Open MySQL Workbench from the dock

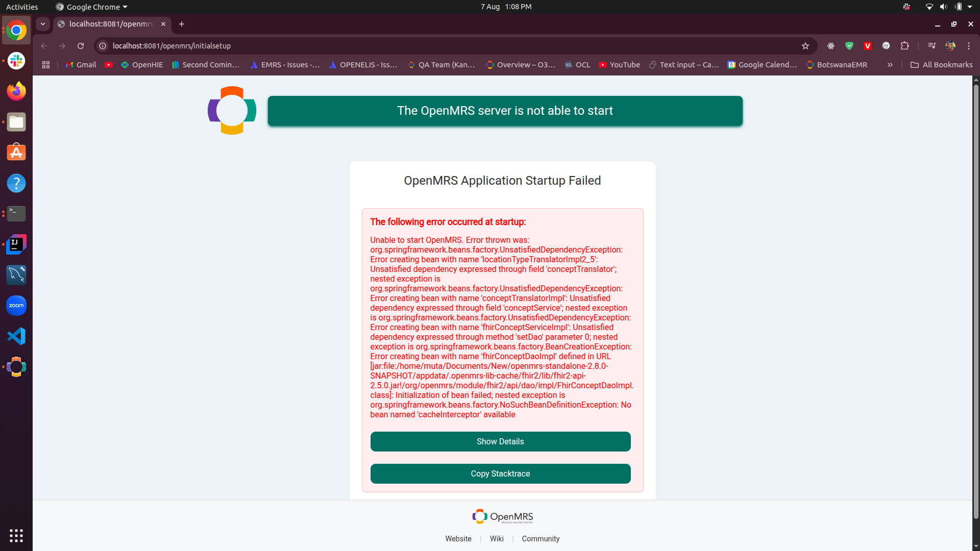16,275
